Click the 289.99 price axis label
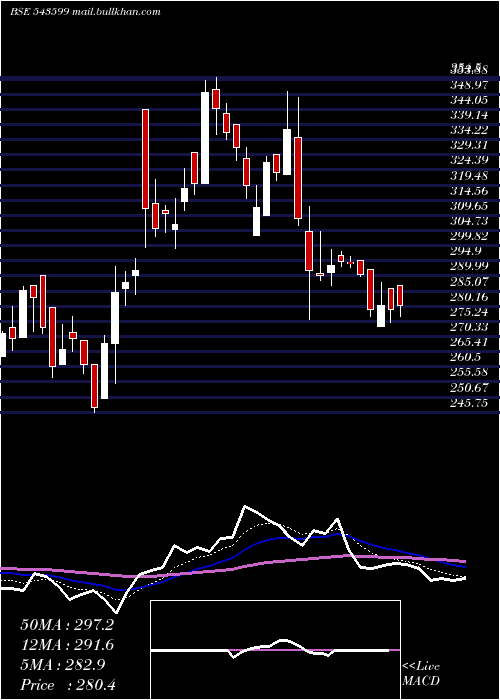The height and width of the screenshot is (700, 500). click(x=469, y=267)
